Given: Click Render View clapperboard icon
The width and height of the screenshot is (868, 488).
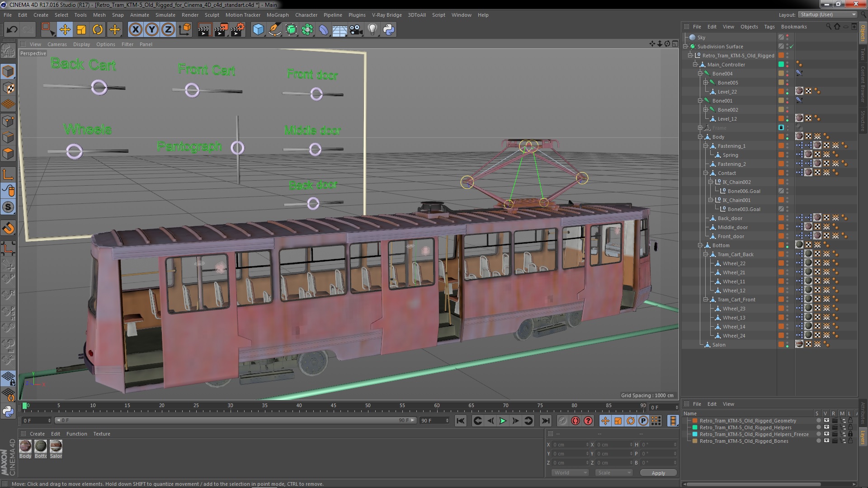Looking at the screenshot, I should click(204, 30).
